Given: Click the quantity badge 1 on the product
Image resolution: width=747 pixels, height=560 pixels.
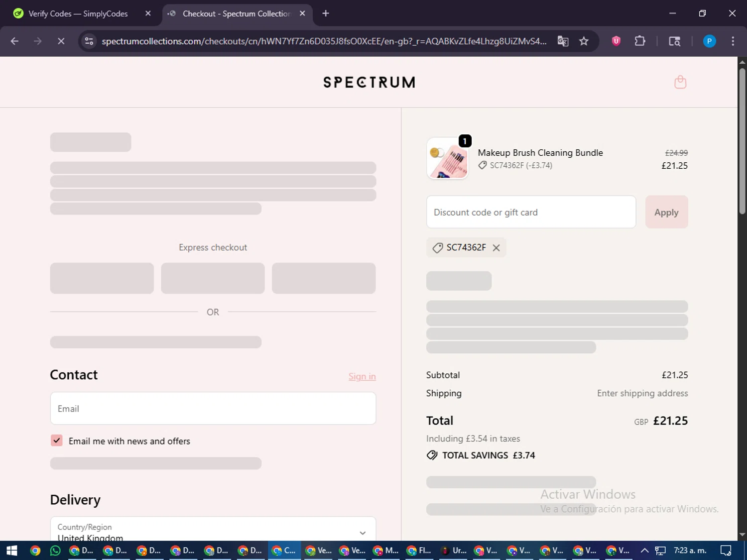Looking at the screenshot, I should tap(465, 141).
